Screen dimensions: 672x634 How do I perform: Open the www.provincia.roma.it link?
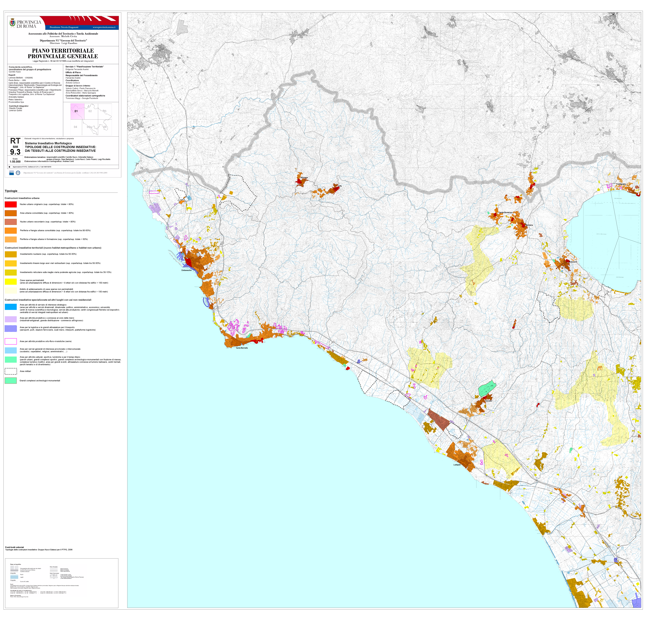tap(104, 27)
